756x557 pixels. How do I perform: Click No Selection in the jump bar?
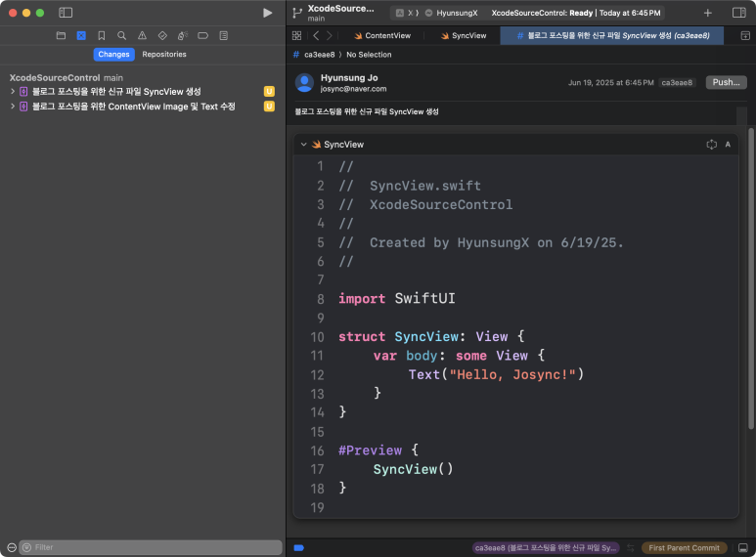(x=369, y=55)
